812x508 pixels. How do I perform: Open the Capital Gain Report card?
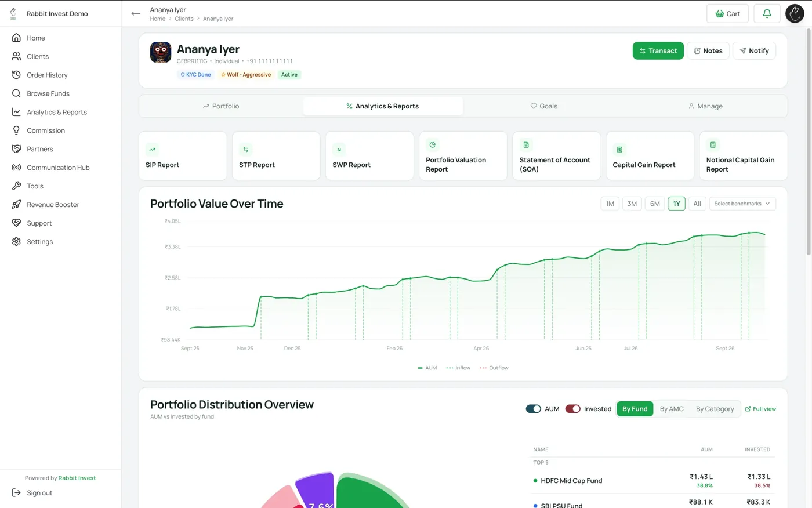(650, 156)
